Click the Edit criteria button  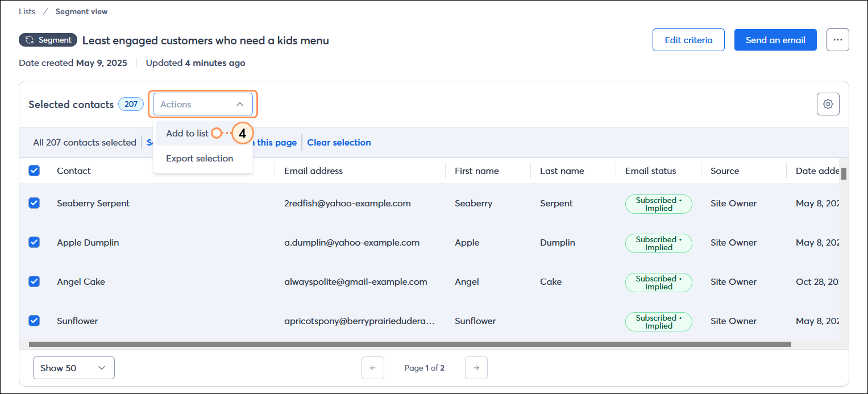(x=688, y=39)
